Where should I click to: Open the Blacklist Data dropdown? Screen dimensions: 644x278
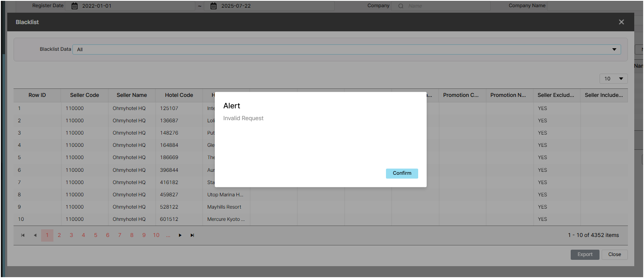pyautogui.click(x=347, y=50)
